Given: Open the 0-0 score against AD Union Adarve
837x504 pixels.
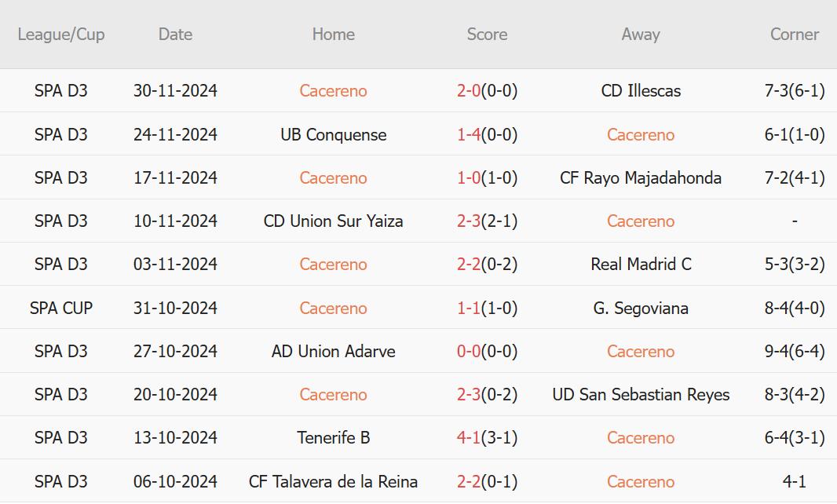Looking at the screenshot, I should pyautogui.click(x=469, y=351).
